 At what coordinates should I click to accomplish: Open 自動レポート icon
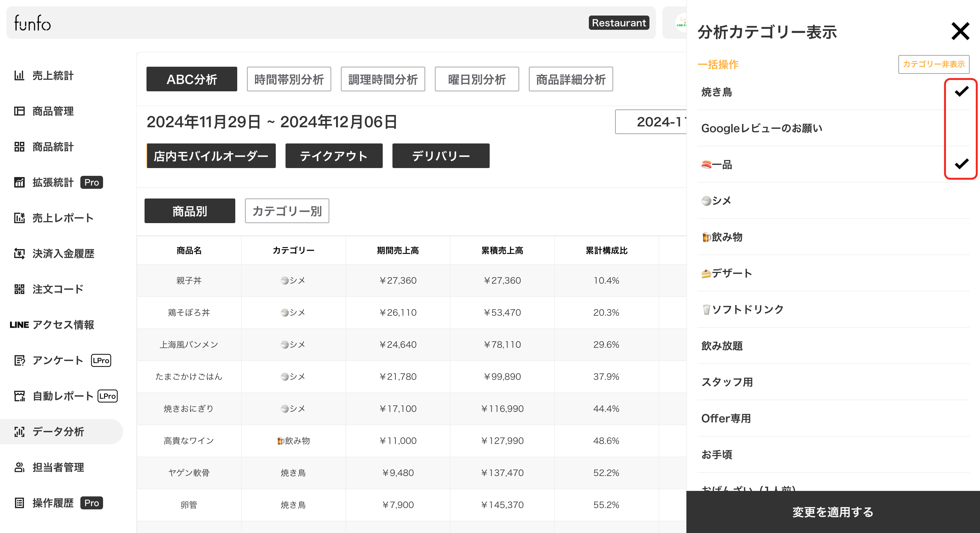(x=19, y=396)
